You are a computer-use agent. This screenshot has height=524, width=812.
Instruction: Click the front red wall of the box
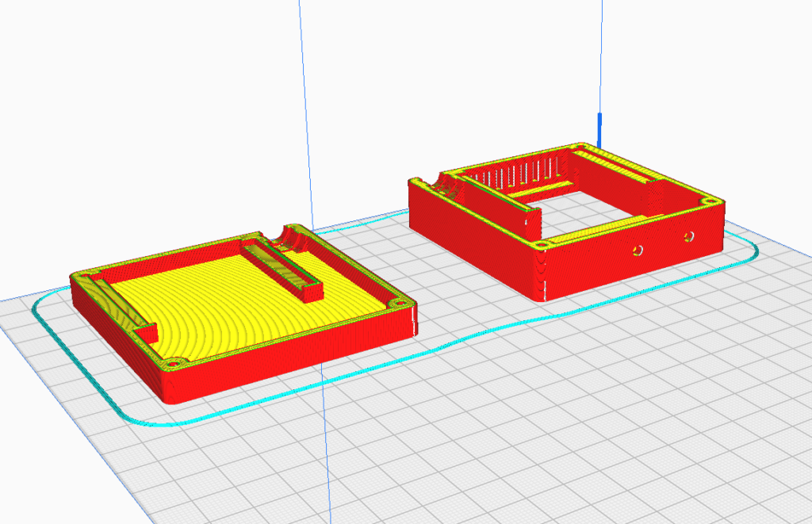(x=595, y=262)
